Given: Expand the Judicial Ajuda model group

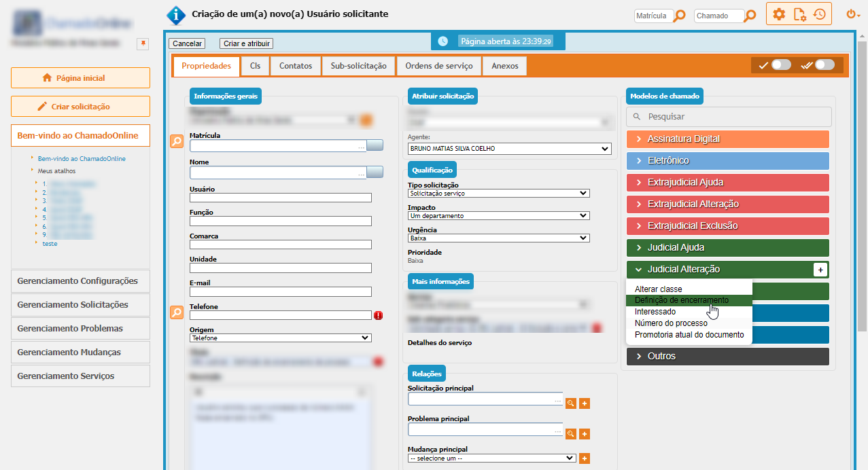Looking at the screenshot, I should pyautogui.click(x=728, y=248).
